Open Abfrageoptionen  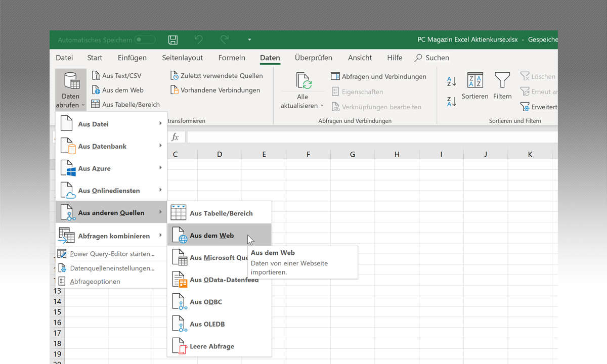coord(111,282)
